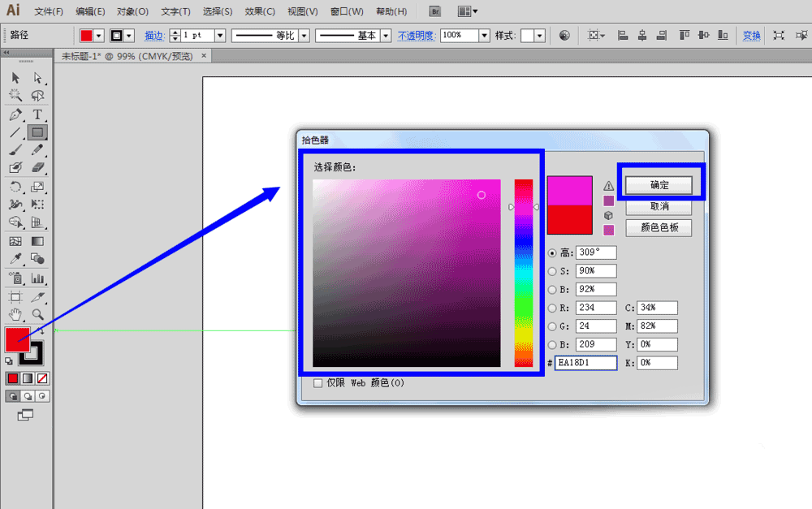Click the hex value field showing EA18D1
Screen dimensions: 812x509
pos(585,362)
